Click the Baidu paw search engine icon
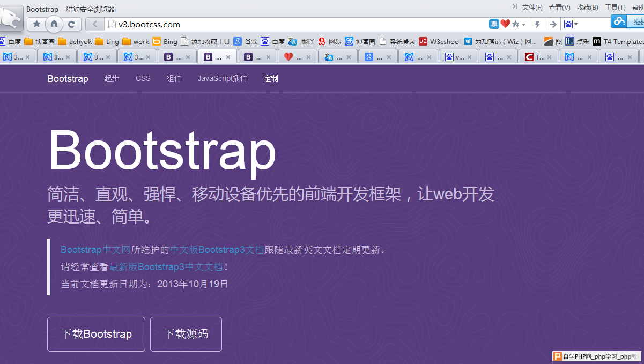Image resolution: width=644 pixels, height=364 pixels. [x=568, y=24]
